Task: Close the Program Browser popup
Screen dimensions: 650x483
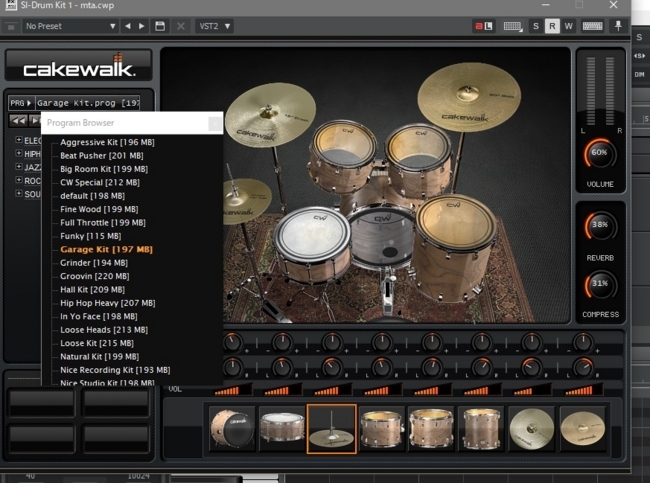Action: (x=215, y=123)
